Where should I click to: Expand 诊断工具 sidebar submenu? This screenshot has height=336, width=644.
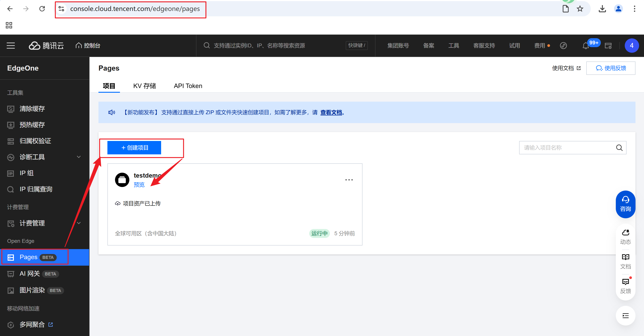(79, 157)
